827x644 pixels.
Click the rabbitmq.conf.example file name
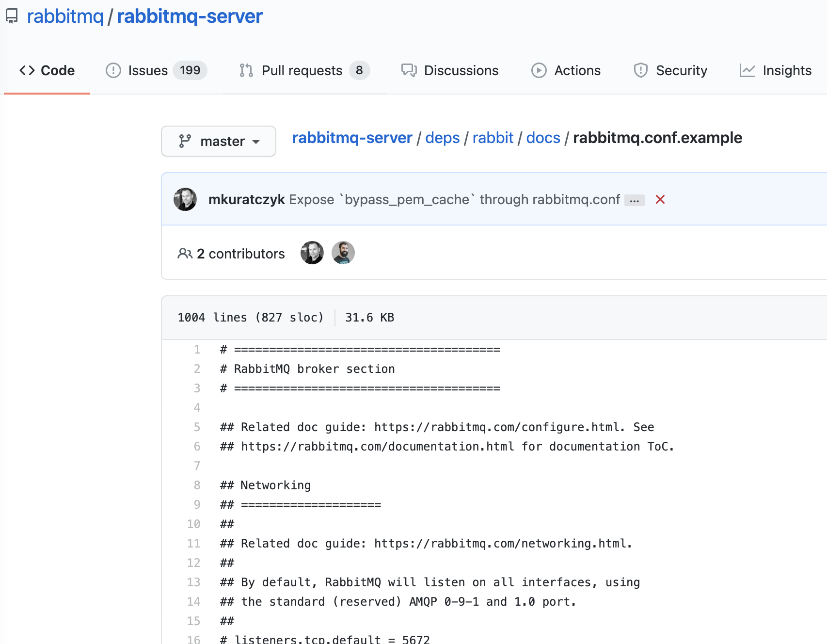[x=657, y=138]
